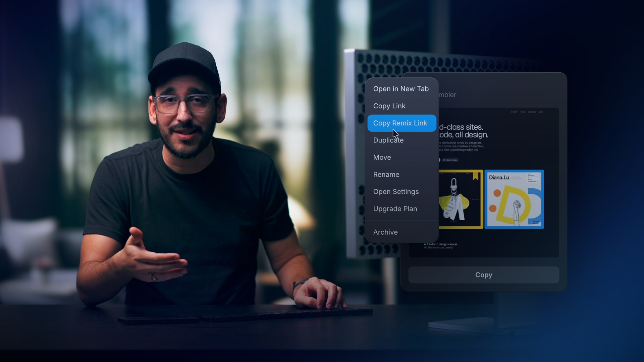This screenshot has width=644, height=362.
Task: Click Copy Remix Link menu item
Action: pos(400,123)
